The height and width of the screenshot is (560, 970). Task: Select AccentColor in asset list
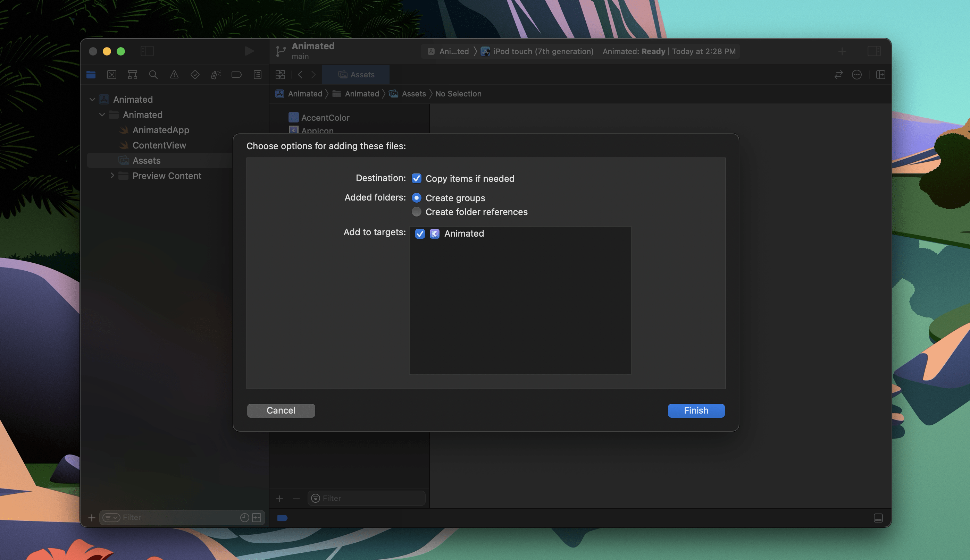[x=325, y=118]
